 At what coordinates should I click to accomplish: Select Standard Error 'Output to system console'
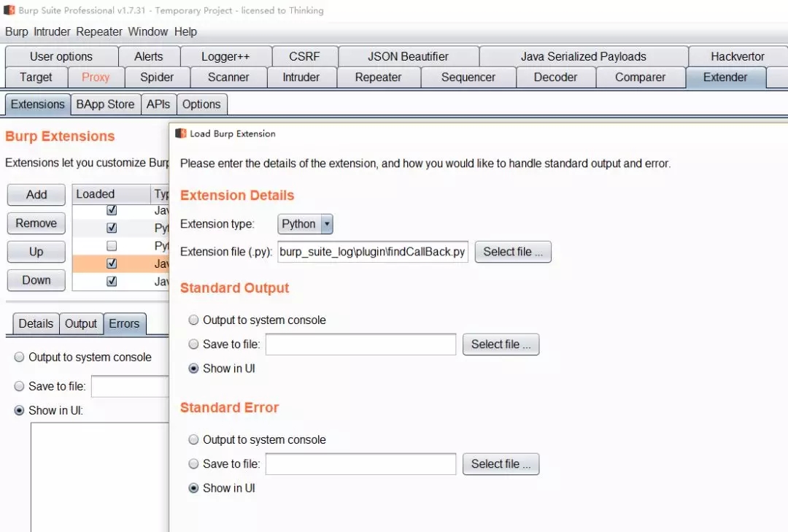tap(193, 439)
